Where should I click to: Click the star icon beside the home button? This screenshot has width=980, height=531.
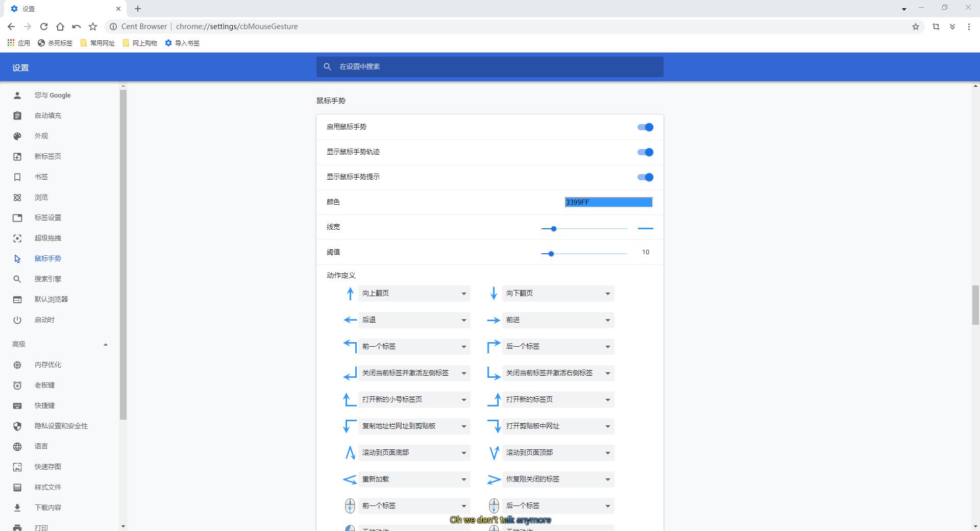tap(93, 27)
